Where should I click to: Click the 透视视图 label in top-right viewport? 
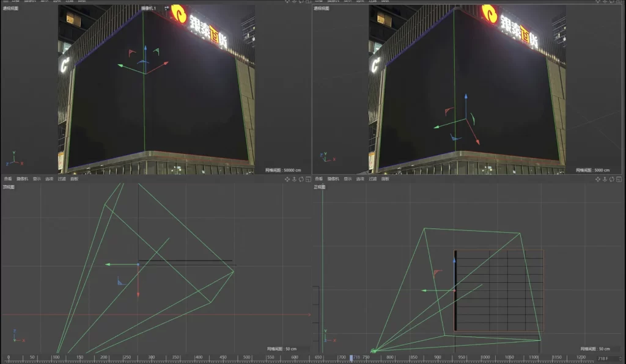pyautogui.click(x=322, y=8)
